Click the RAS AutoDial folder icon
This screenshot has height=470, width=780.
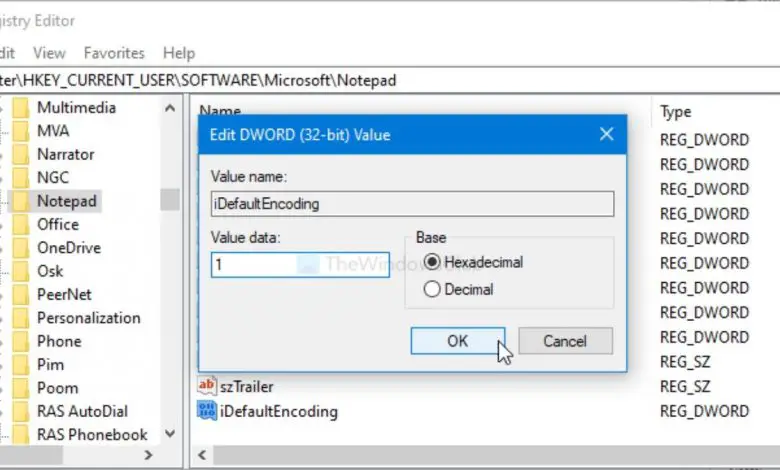[19, 411]
